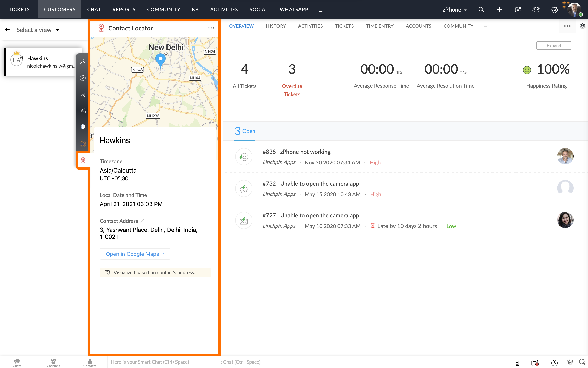Expand the overflow menu after WhatsApp tab
The image size is (588, 368).
[322, 10]
